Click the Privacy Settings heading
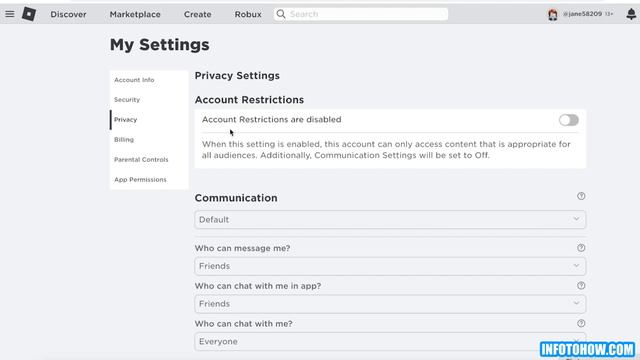 pyautogui.click(x=237, y=76)
